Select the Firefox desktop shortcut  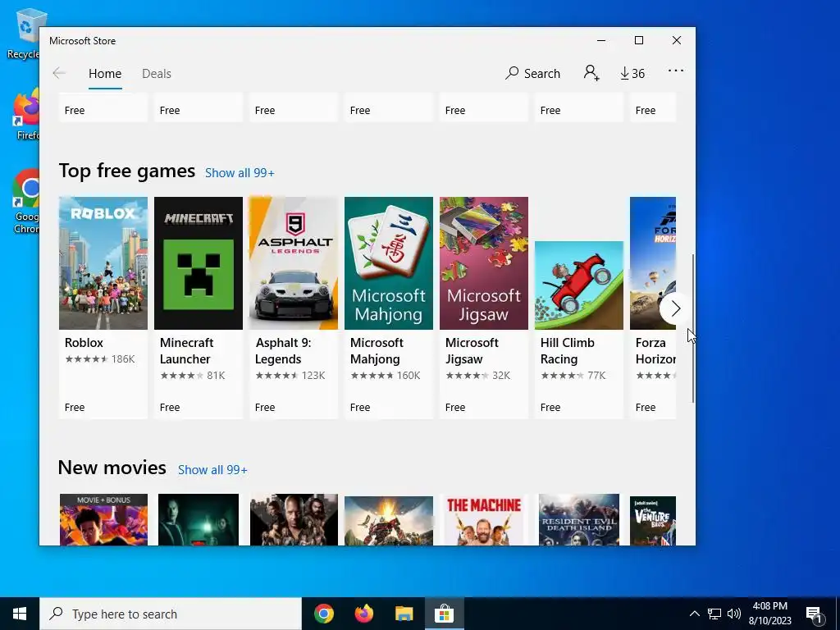pyautogui.click(x=27, y=114)
